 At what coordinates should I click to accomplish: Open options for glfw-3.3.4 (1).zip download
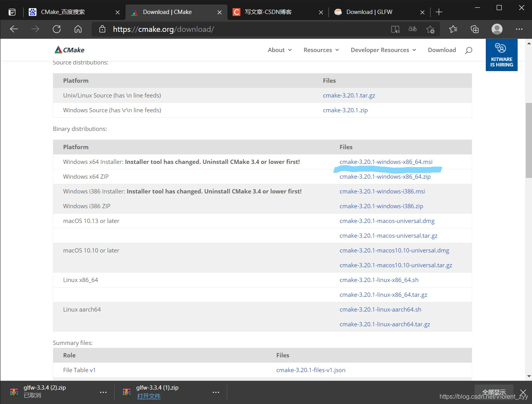(x=216, y=392)
